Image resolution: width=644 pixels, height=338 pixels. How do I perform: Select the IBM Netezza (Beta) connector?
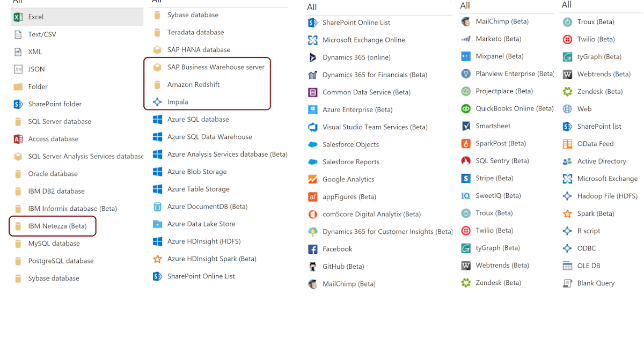coord(52,226)
